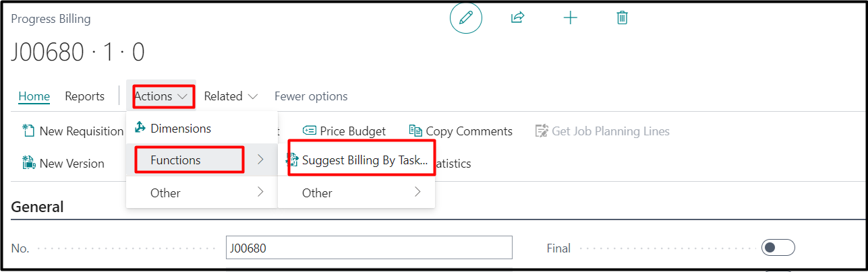Click the Copy Comments icon
This screenshot has height=272, width=868.
click(x=415, y=131)
